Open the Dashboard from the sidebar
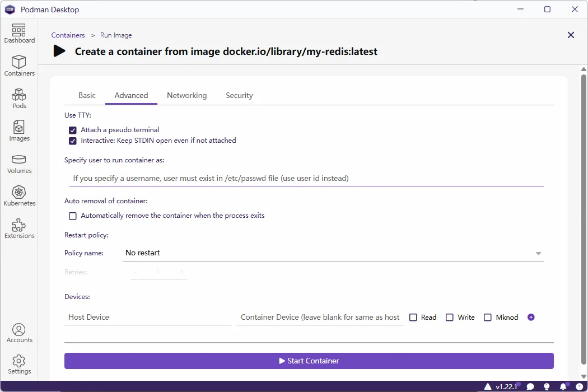Image resolution: width=588 pixels, height=392 pixels. [x=19, y=34]
